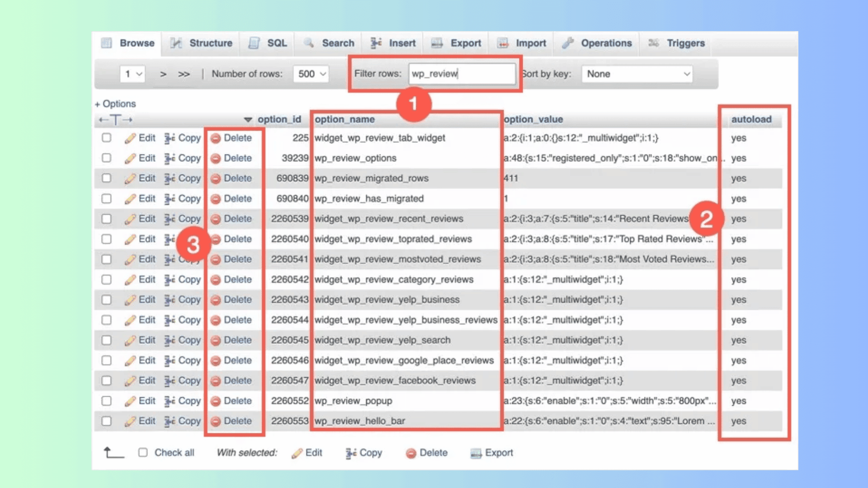This screenshot has width=868, height=488.
Task: Enable the Check all checkbox
Action: tap(143, 452)
